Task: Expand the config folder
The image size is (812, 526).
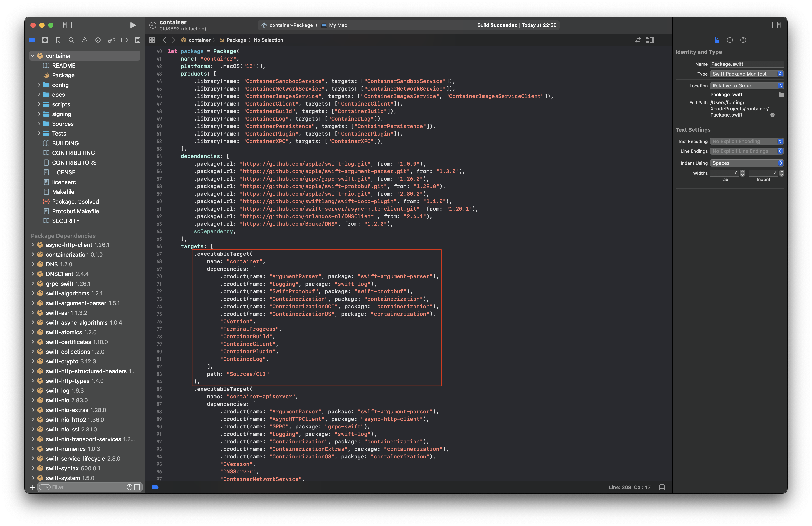Action: tap(39, 85)
